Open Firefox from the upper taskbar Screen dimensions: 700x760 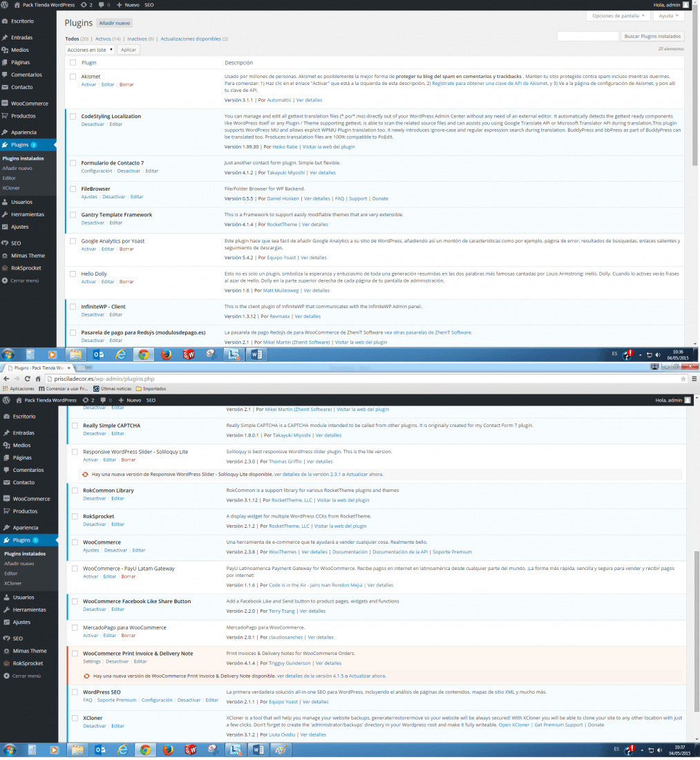pyautogui.click(x=167, y=355)
